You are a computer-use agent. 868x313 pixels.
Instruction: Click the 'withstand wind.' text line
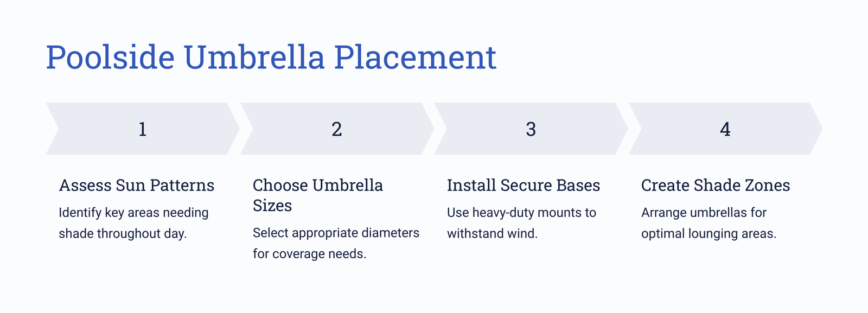(x=493, y=234)
